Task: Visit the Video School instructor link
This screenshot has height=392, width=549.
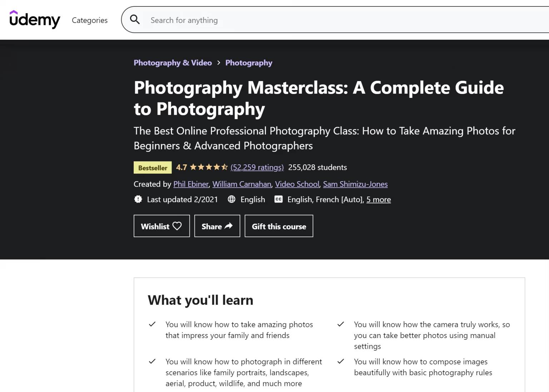Action: pos(297,184)
